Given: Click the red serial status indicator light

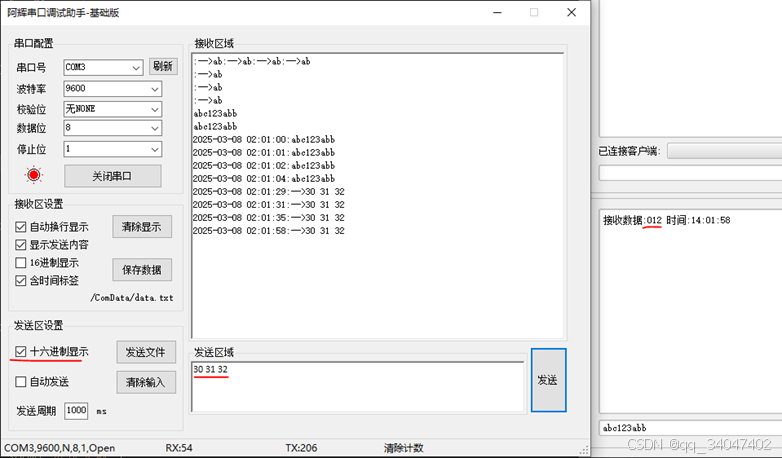Looking at the screenshot, I should coord(34,175).
